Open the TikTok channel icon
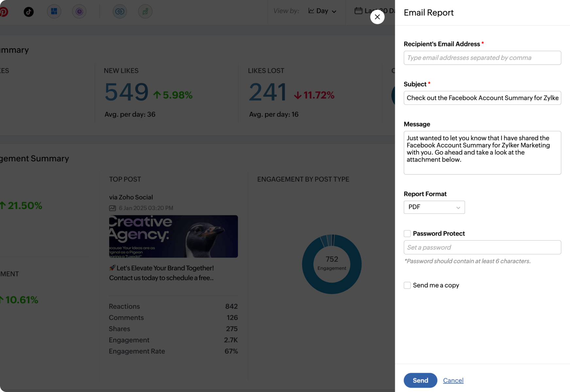570x392 pixels. tap(29, 12)
